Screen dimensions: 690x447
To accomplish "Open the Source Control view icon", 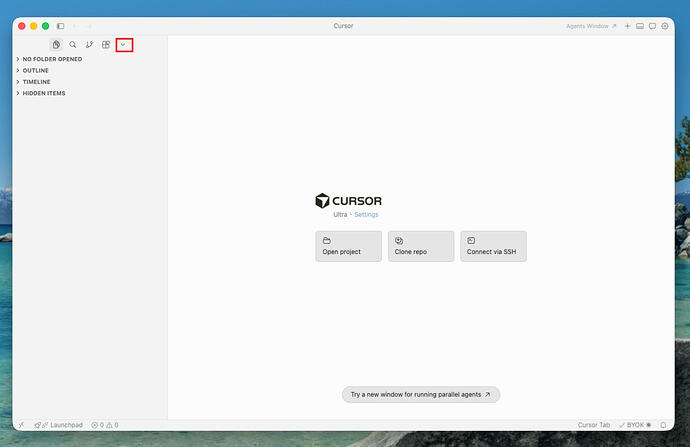I will 89,44.
